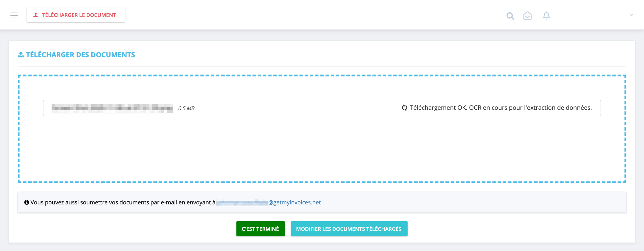The image size is (644, 251).
Task: Open the envelope messages icon
Action: 527,16
